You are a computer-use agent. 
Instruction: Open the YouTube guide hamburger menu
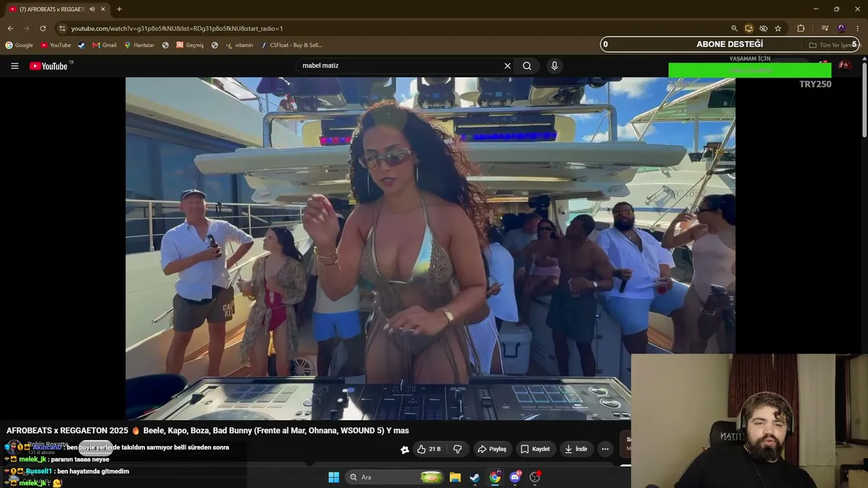pyautogui.click(x=14, y=66)
